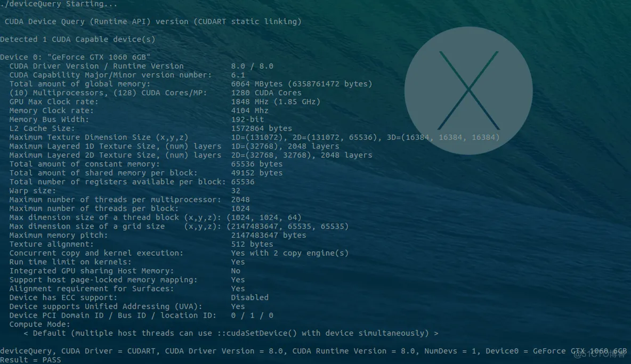The image size is (631, 364).
Task: Select the '(2147483647, 65535, 65535)' grid size value
Action: 288,226
